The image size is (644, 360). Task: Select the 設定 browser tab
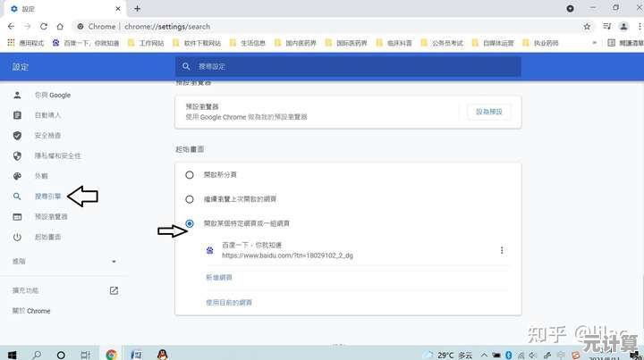(x=65, y=9)
